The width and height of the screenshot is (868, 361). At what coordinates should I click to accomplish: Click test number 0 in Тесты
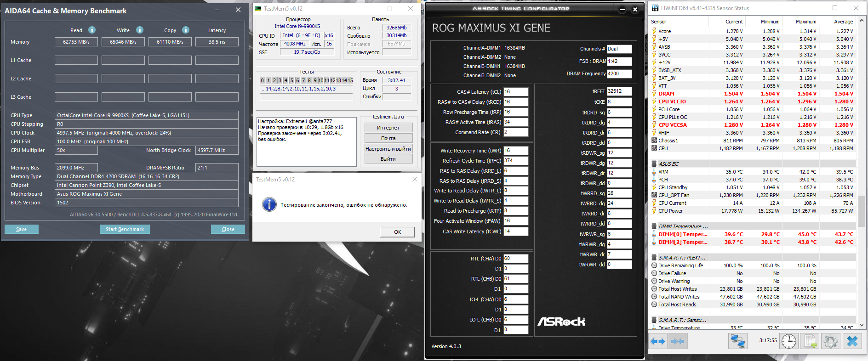coord(262,80)
